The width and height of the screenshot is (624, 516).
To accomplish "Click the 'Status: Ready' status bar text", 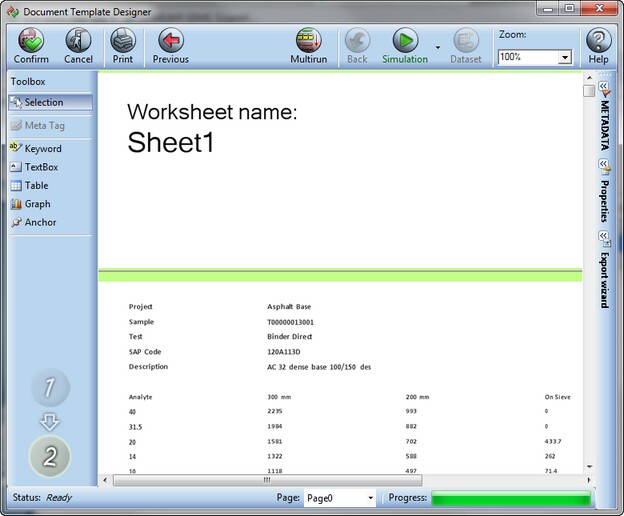I will (x=42, y=498).
